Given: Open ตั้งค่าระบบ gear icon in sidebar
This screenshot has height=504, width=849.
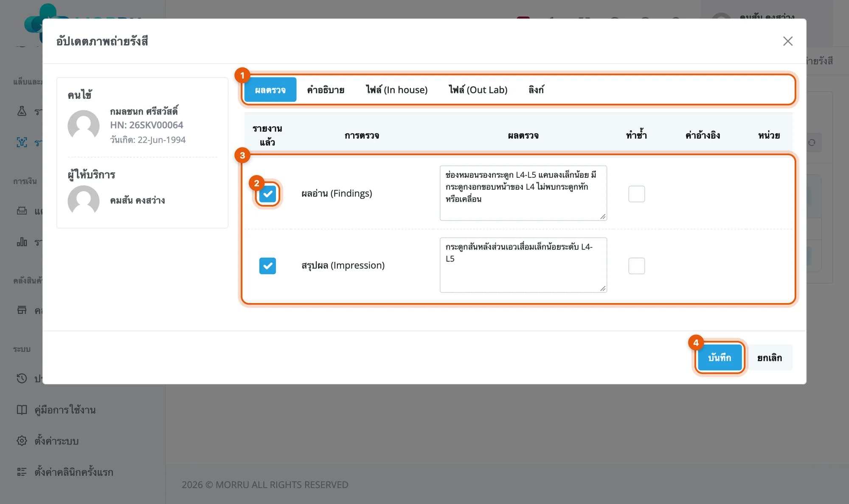Looking at the screenshot, I should 22,441.
